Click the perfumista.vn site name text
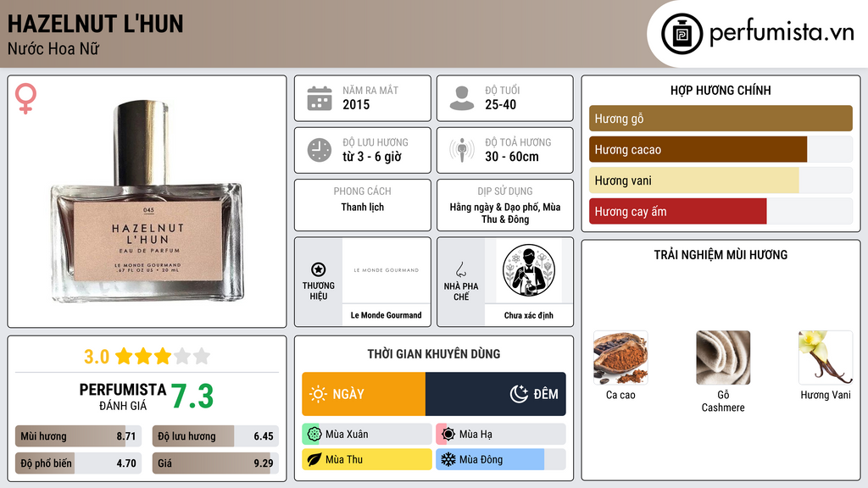Image resolution: width=868 pixels, height=488 pixels. pos(782,32)
